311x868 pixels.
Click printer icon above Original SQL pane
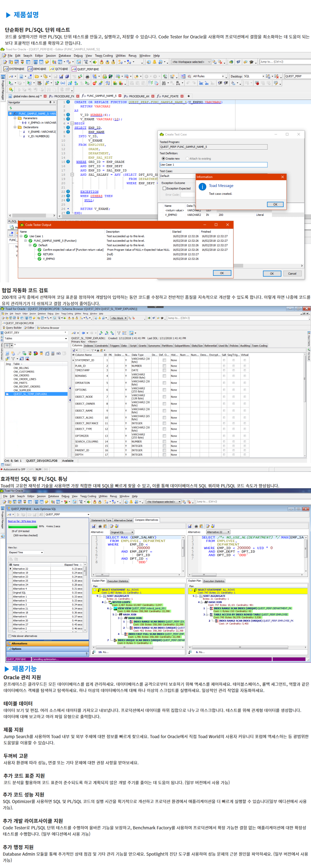pyautogui.click(x=100, y=526)
